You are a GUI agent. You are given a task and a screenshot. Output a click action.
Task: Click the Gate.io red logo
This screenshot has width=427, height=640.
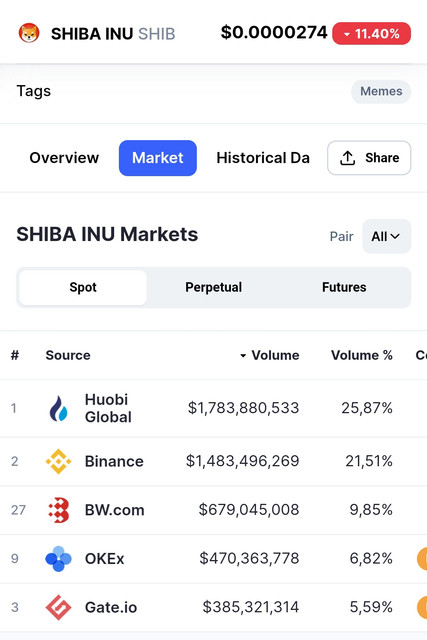coord(58,607)
